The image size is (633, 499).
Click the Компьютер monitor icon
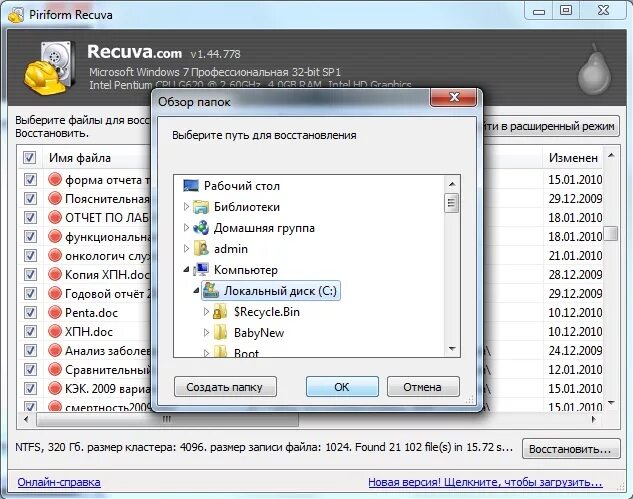[201, 270]
